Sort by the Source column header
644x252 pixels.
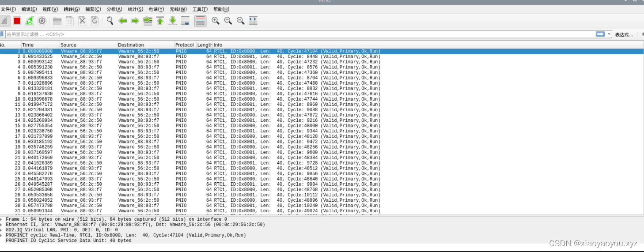pos(88,45)
